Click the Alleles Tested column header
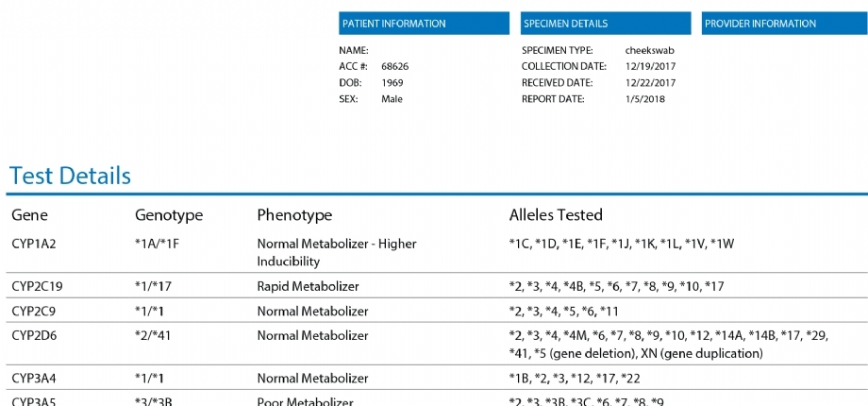This screenshot has height=406, width=868. 556,215
